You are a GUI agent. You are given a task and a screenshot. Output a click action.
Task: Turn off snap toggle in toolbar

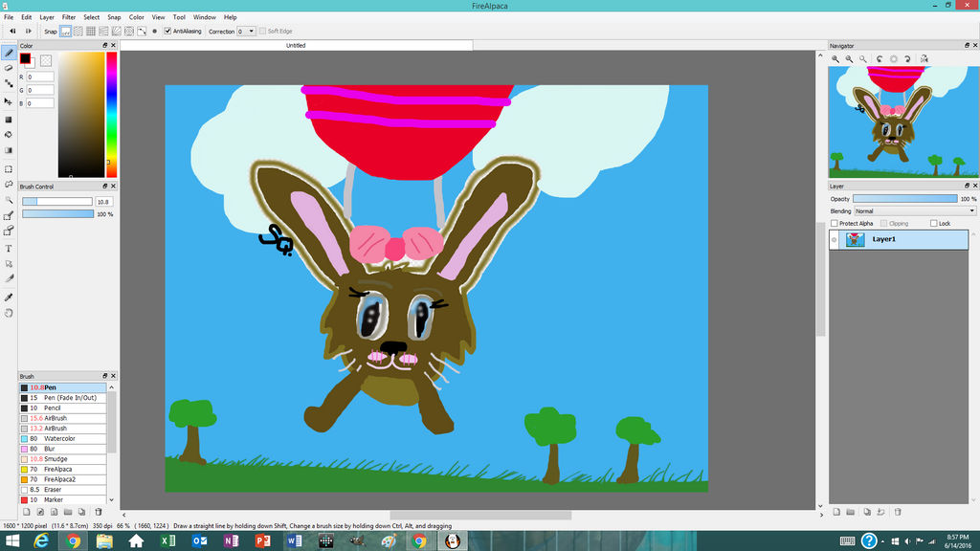coord(66,31)
